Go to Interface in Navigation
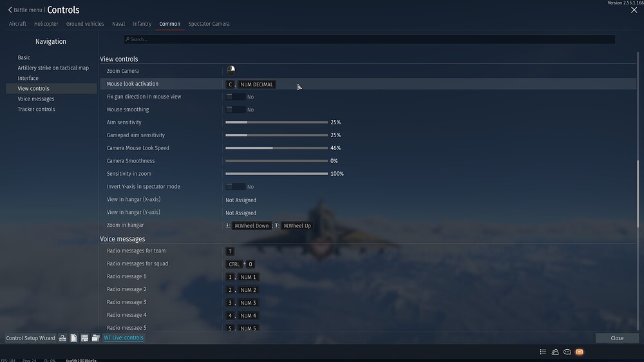The width and height of the screenshot is (644, 362). point(28,78)
